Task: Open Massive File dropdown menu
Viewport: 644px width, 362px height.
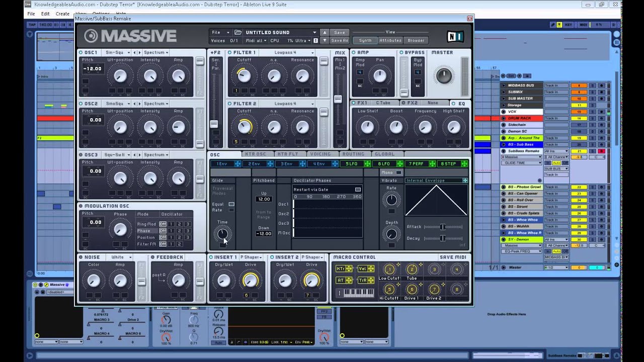Action: [x=220, y=32]
